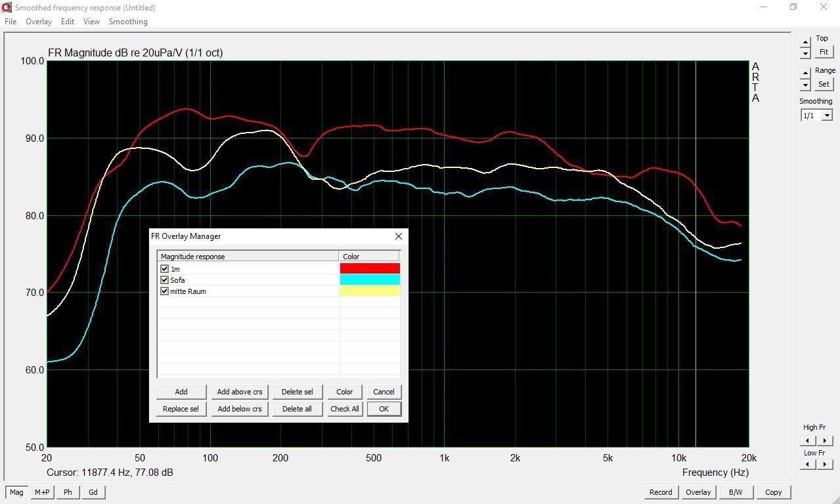
Task: Shift Low Fr with right arrow
Action: [825, 465]
